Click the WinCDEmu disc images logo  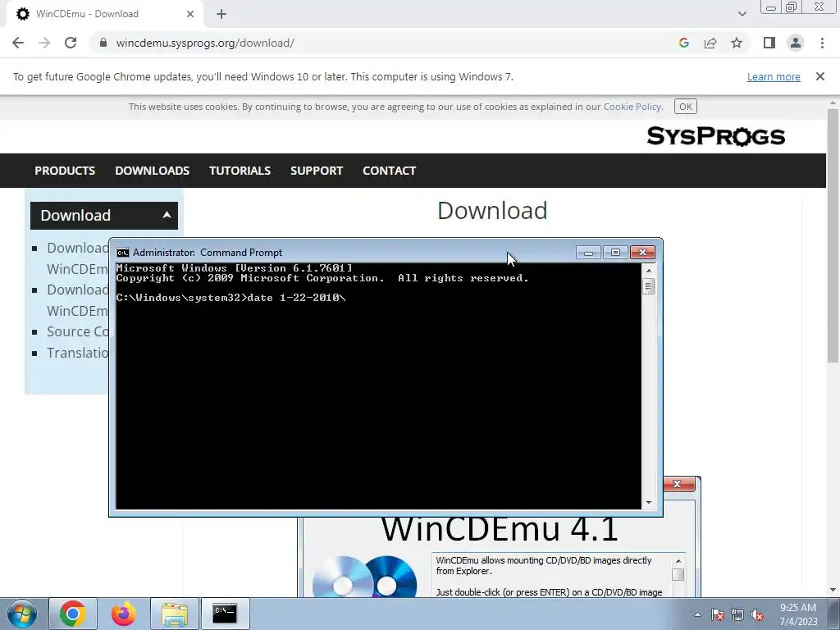[364, 577]
